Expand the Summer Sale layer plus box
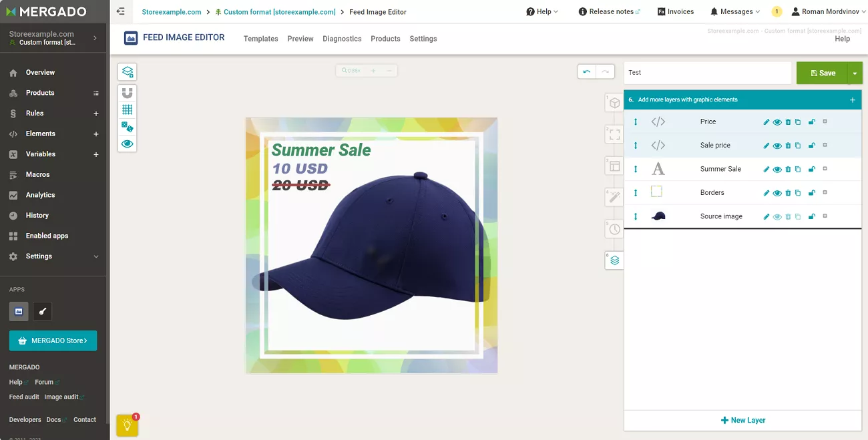Viewport: 868px width, 440px height. [825, 169]
